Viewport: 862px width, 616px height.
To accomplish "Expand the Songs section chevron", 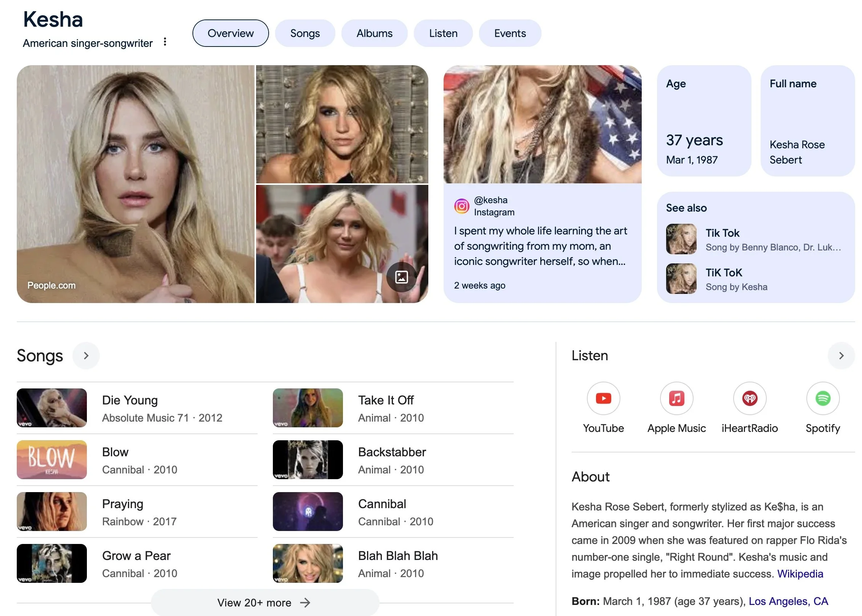I will pyautogui.click(x=86, y=356).
